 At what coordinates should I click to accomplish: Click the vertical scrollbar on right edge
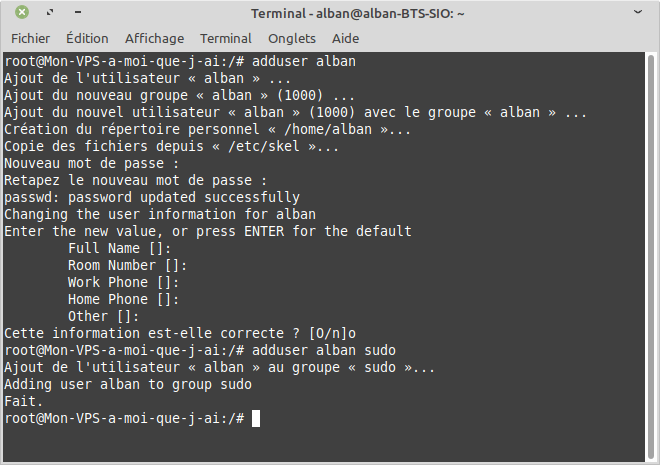[651, 256]
